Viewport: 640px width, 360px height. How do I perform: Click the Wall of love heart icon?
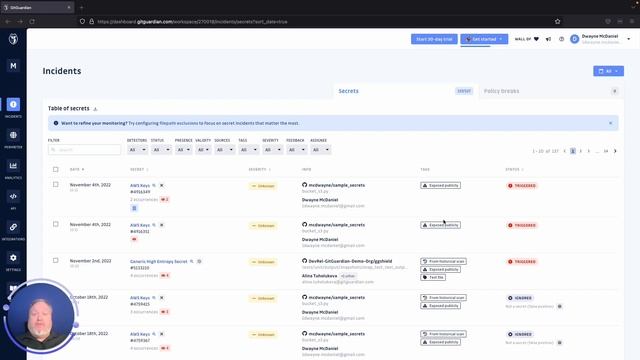[536, 39]
